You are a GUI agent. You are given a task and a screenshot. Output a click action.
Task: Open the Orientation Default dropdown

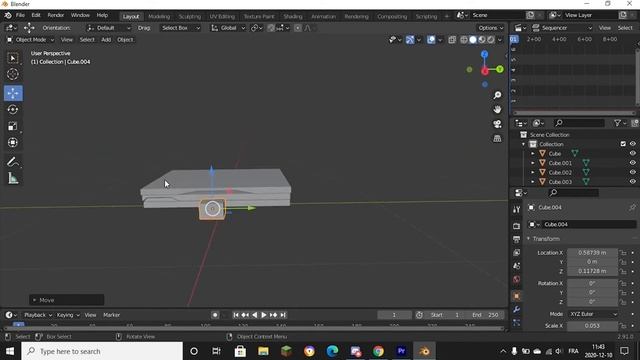click(x=108, y=28)
